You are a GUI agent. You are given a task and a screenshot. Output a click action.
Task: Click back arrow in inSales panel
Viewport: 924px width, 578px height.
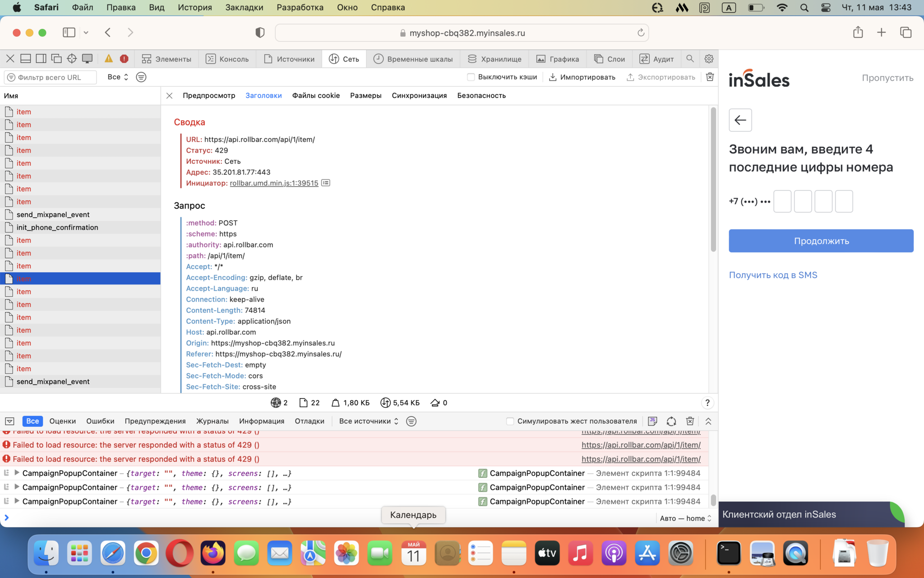coord(740,120)
